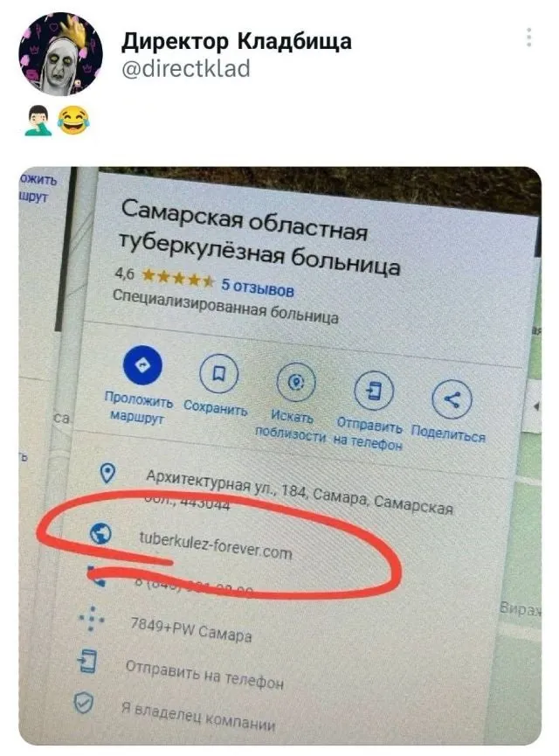Click the location pin address icon
Viewport: 559px width, 756px height.
tap(107, 474)
